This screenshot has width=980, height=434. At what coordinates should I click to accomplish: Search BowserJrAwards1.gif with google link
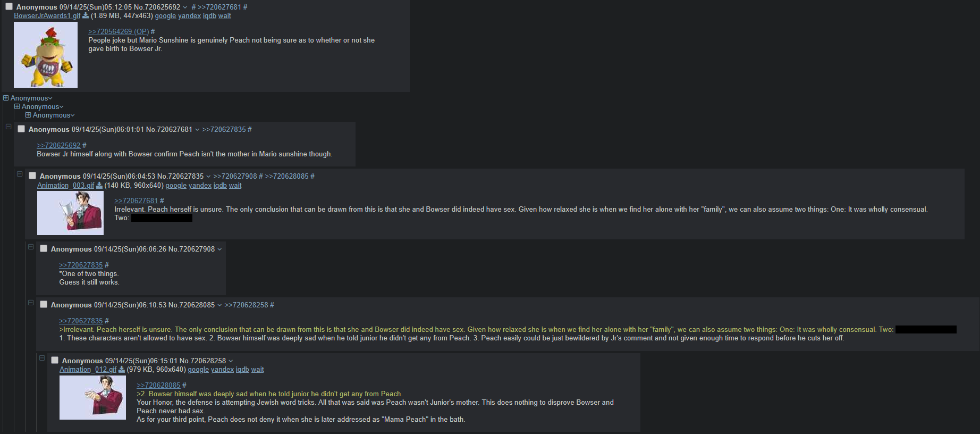(165, 16)
